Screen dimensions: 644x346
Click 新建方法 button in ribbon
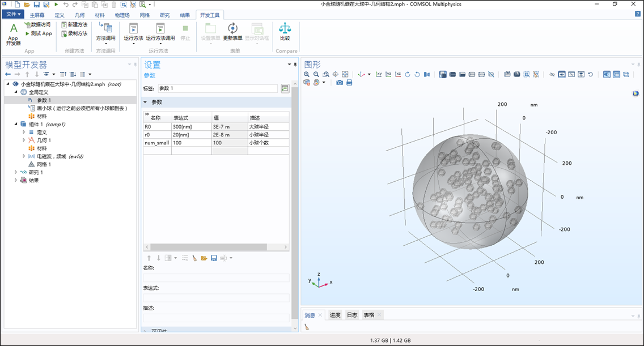click(x=74, y=25)
